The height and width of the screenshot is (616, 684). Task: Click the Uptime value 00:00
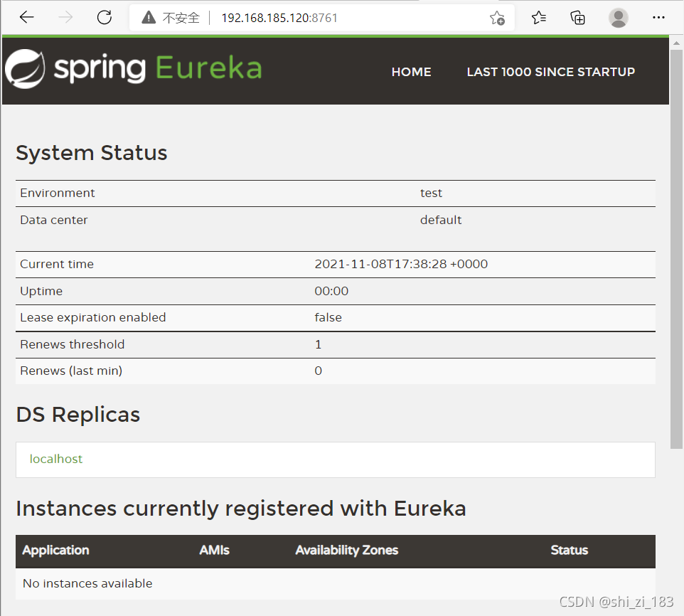(331, 291)
